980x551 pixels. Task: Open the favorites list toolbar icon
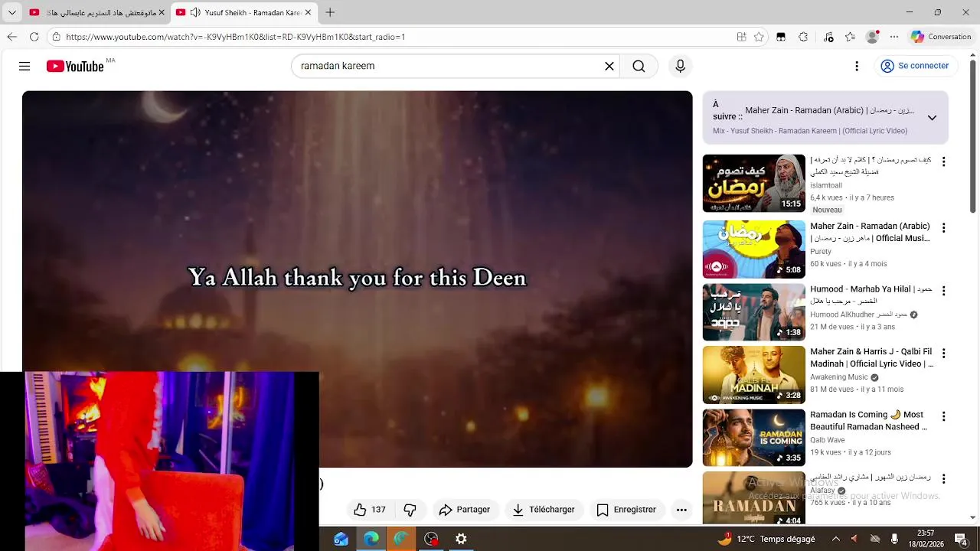[850, 37]
